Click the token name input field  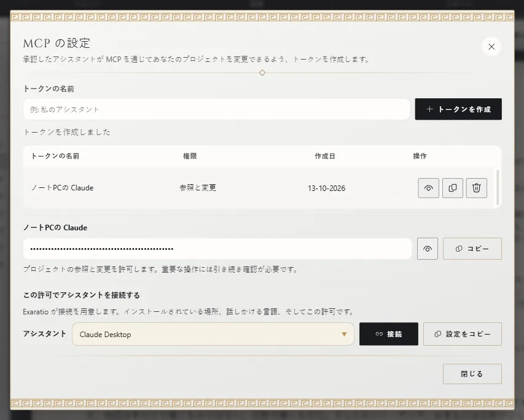pyautogui.click(x=216, y=109)
